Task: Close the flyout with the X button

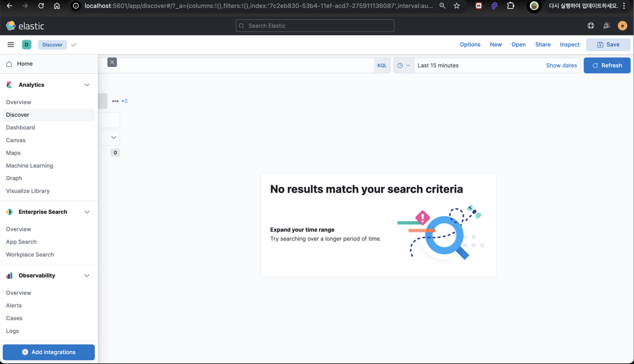Action: (112, 62)
